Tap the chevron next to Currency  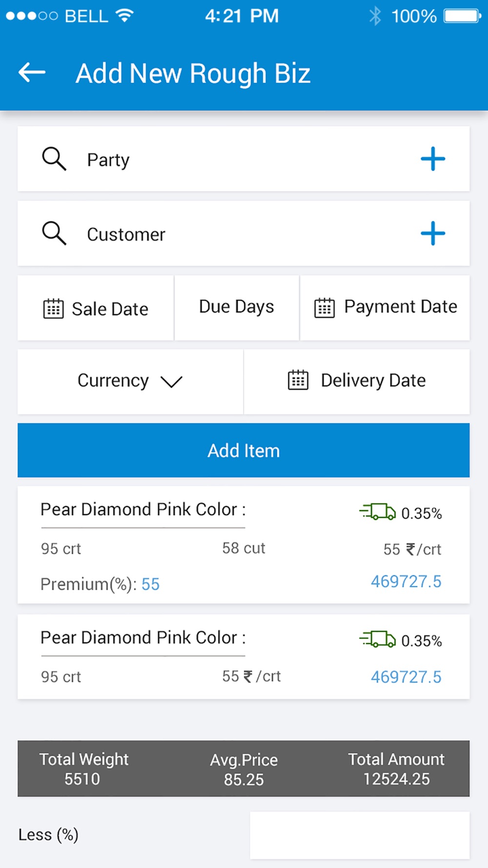coord(171,382)
